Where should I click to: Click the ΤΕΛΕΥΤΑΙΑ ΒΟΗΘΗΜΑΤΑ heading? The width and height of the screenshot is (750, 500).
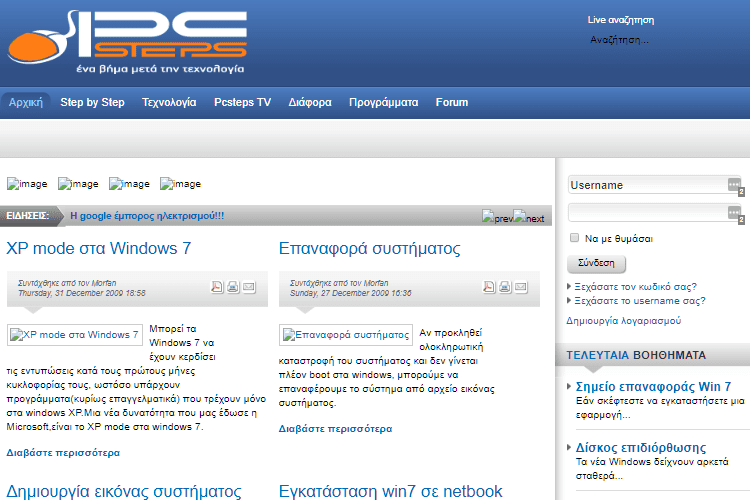pos(636,355)
